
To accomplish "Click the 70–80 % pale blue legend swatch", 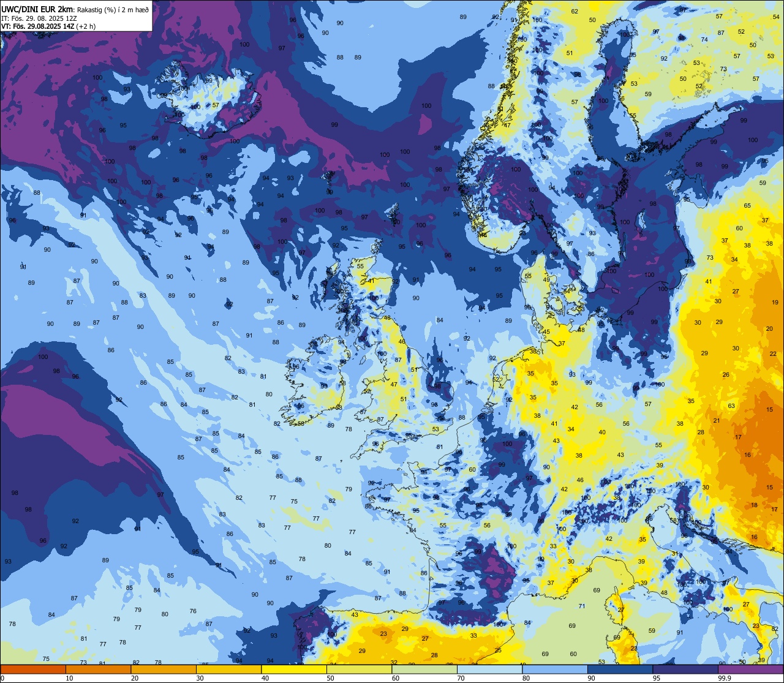I will [489, 669].
